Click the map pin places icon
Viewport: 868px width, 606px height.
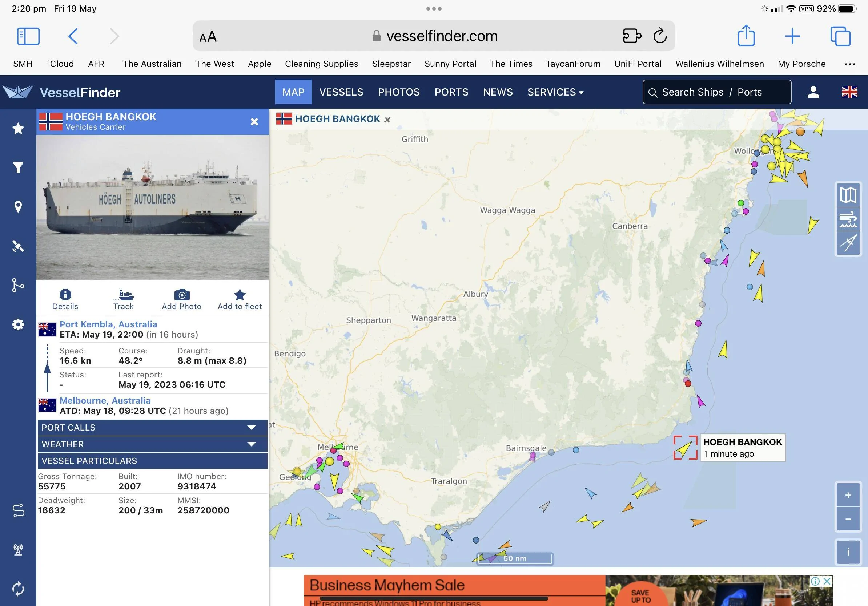coord(18,207)
